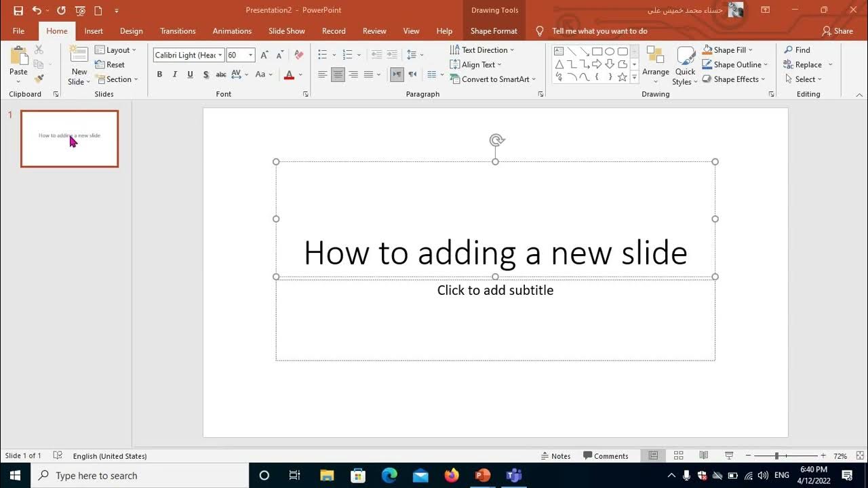
Task: Run the spell check status bar icon
Action: pos(58,456)
